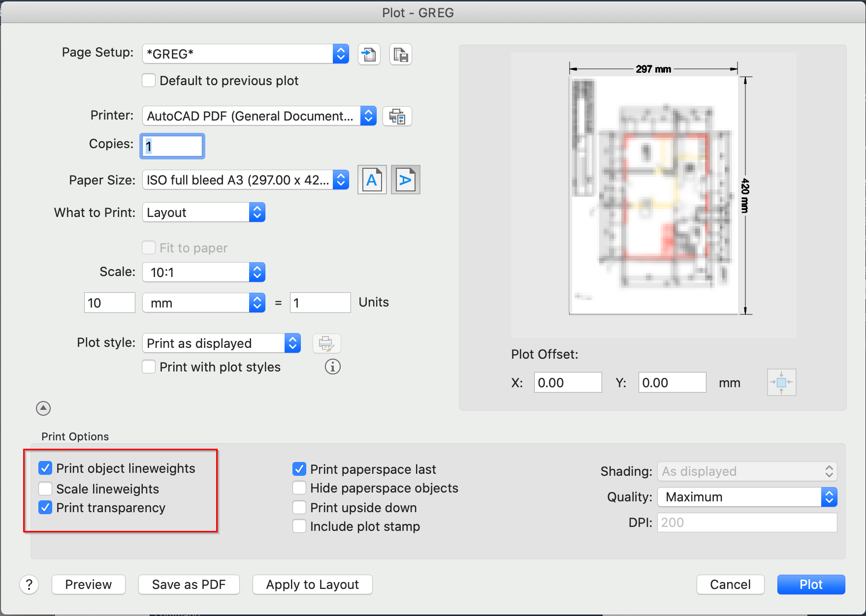This screenshot has width=866, height=616.
Task: Click the import page setup icon
Action: (369, 54)
